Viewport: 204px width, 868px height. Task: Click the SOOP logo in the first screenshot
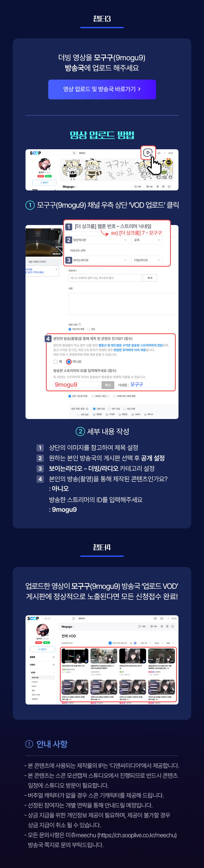pos(35,153)
